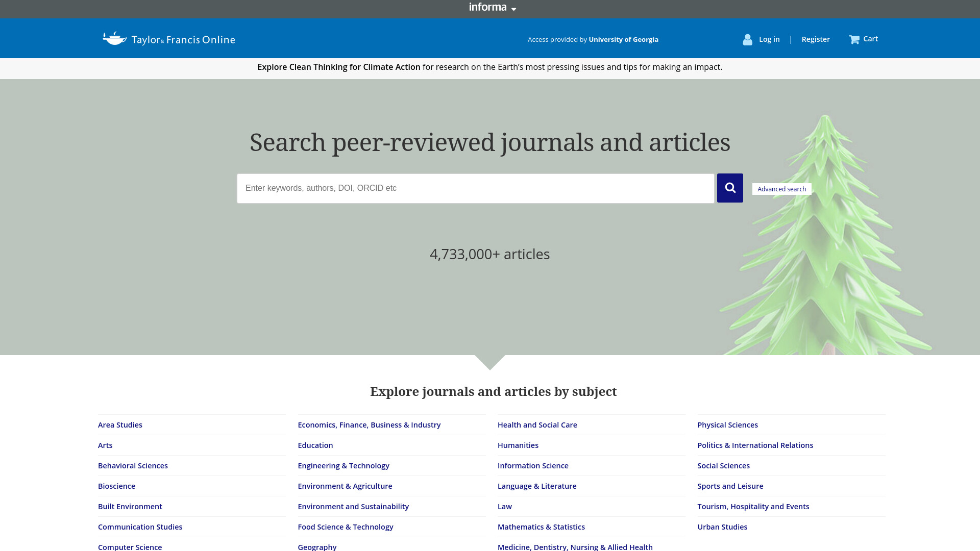Open Computer Science subject
Screen dimensions: 980x551
130,547
